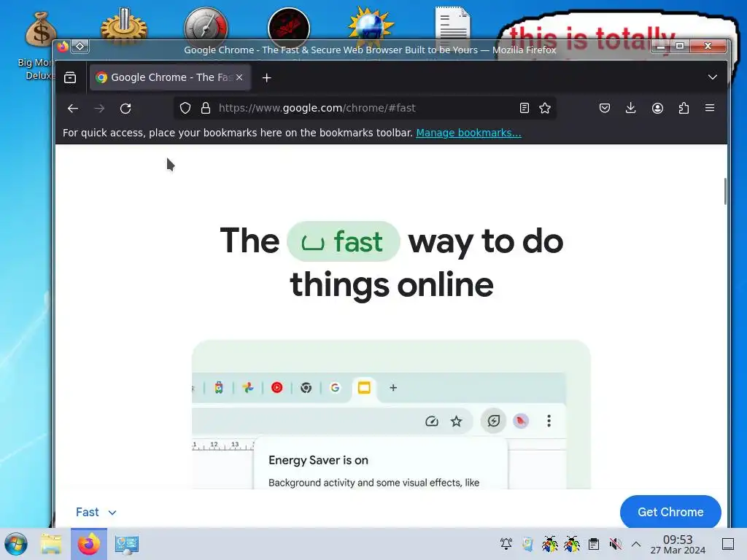747x560 pixels.
Task: Open notifications bell in system tray
Action: [x=506, y=544]
